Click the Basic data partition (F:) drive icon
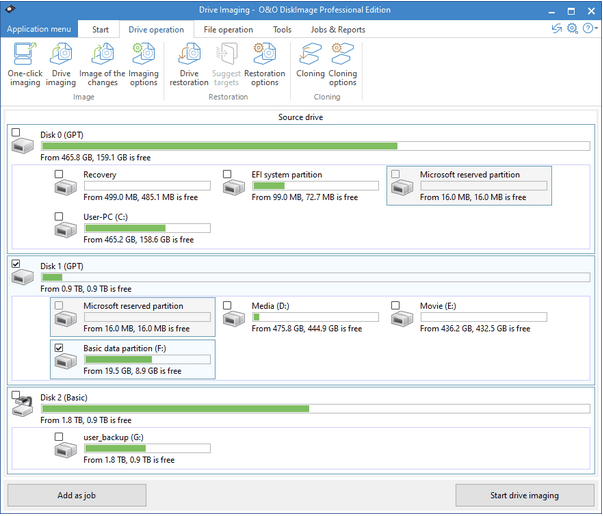The height and width of the screenshot is (516, 603). tap(65, 361)
